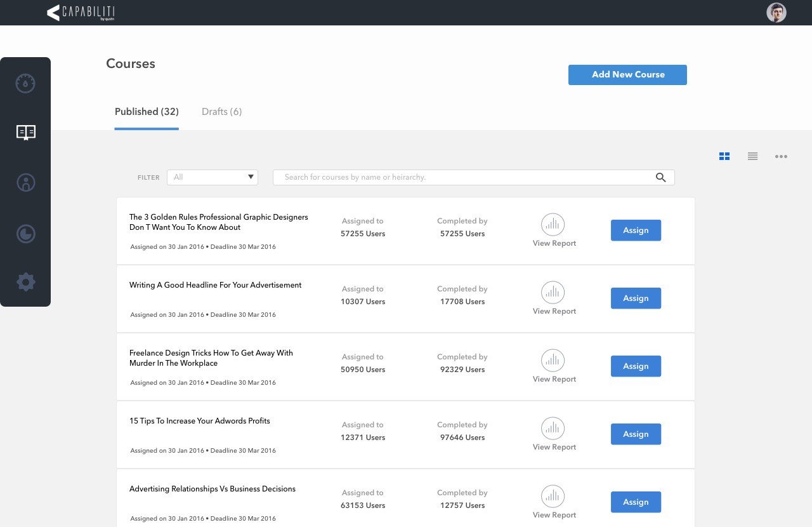This screenshot has width=812, height=527.
Task: Open title 15 Tips To Increase Your Adwords Profits
Action: 199,421
